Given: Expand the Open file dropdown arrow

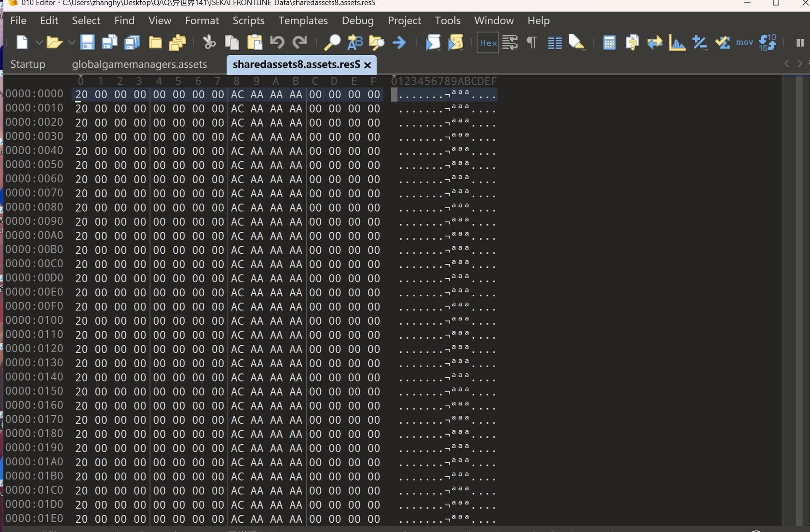Looking at the screenshot, I should 71,43.
